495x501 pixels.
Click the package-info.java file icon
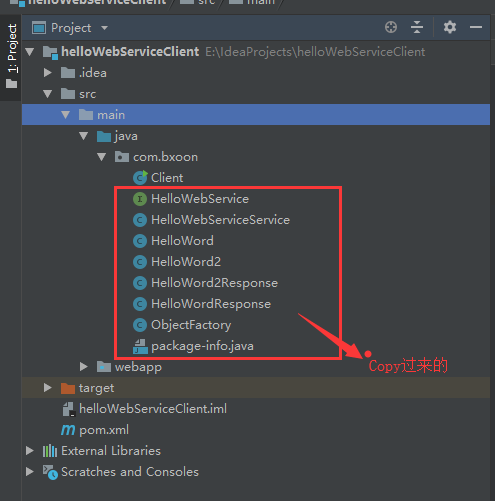click(x=140, y=346)
